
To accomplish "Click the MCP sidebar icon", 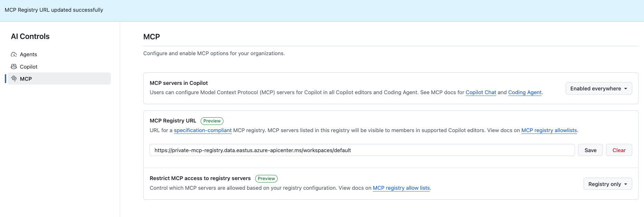I will coord(13,78).
